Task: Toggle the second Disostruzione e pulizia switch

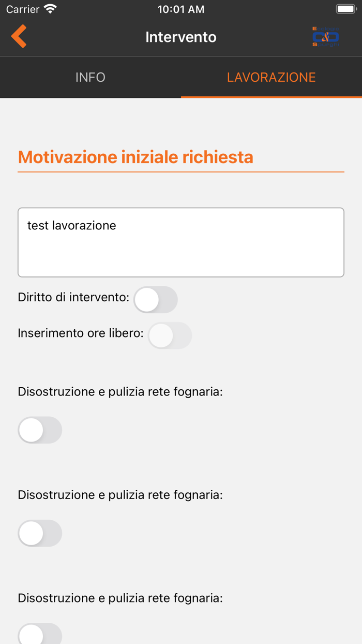Action: [40, 533]
